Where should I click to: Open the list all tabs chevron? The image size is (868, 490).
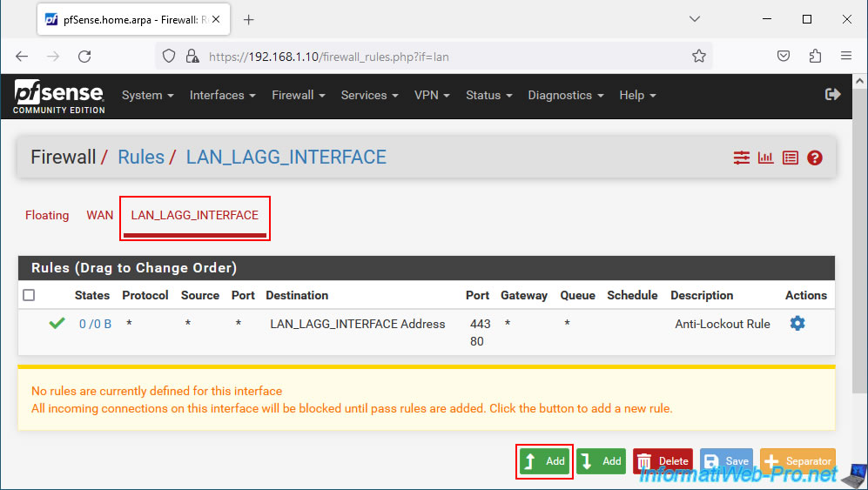tap(695, 19)
